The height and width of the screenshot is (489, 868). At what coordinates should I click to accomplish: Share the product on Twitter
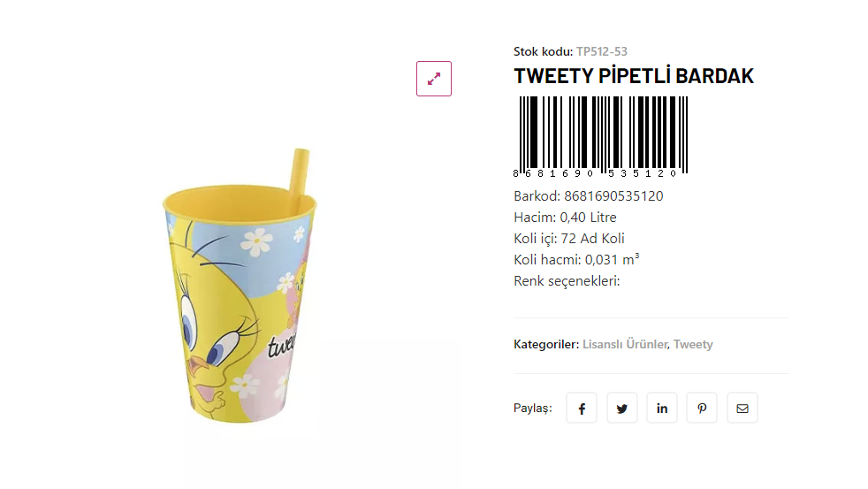[622, 409]
